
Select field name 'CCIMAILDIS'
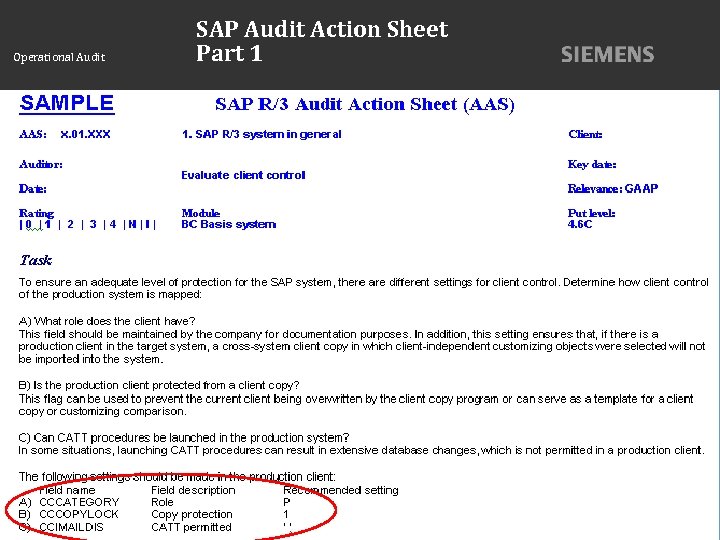click(x=71, y=527)
